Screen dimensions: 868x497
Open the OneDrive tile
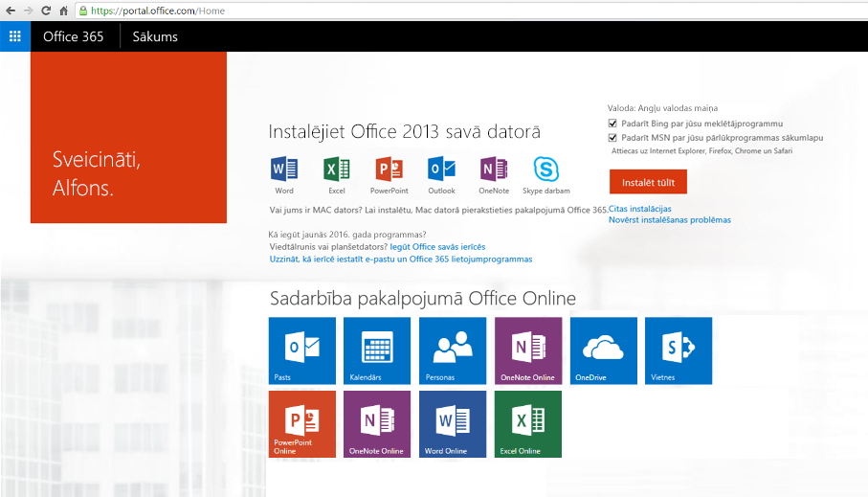pos(604,350)
